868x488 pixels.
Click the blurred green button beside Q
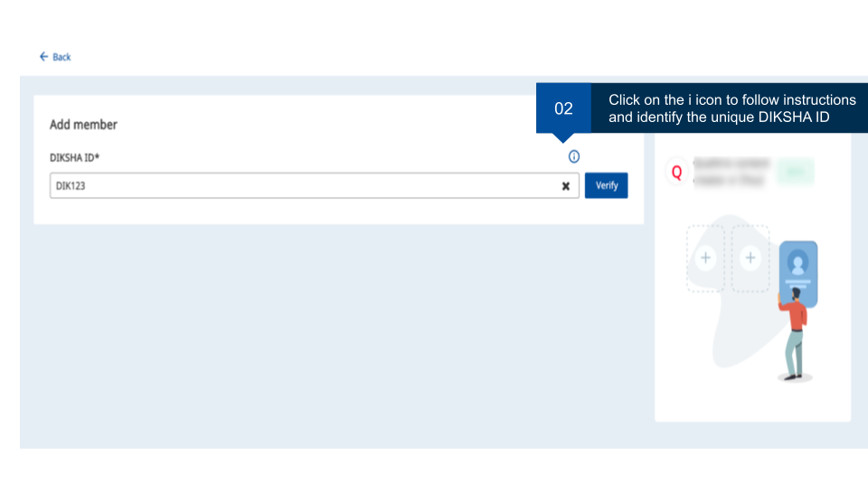pos(795,172)
